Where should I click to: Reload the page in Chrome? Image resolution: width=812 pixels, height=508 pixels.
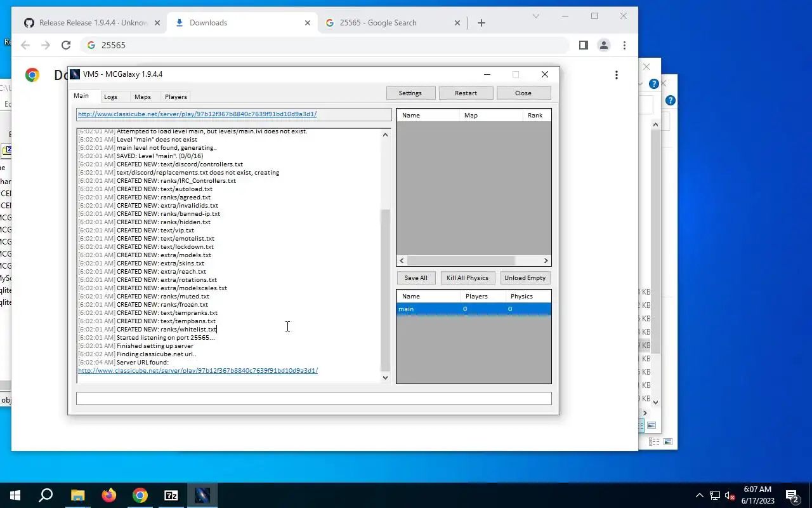(x=66, y=45)
